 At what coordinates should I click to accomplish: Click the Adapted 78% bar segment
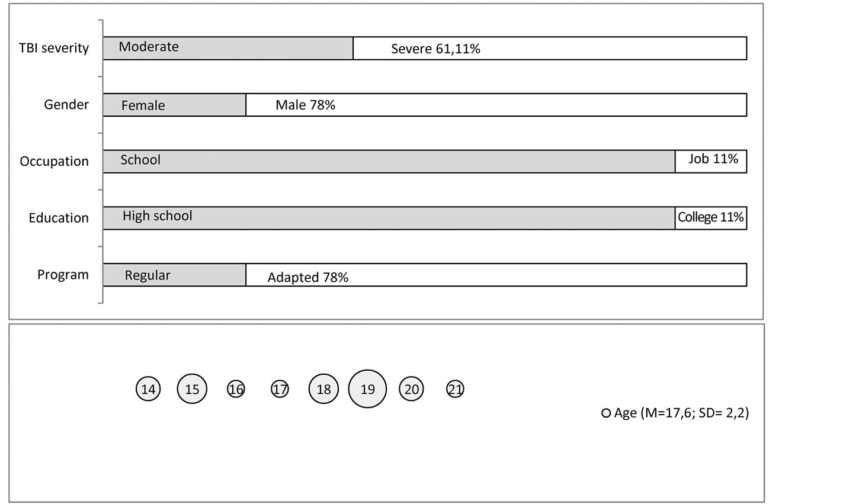(x=496, y=275)
